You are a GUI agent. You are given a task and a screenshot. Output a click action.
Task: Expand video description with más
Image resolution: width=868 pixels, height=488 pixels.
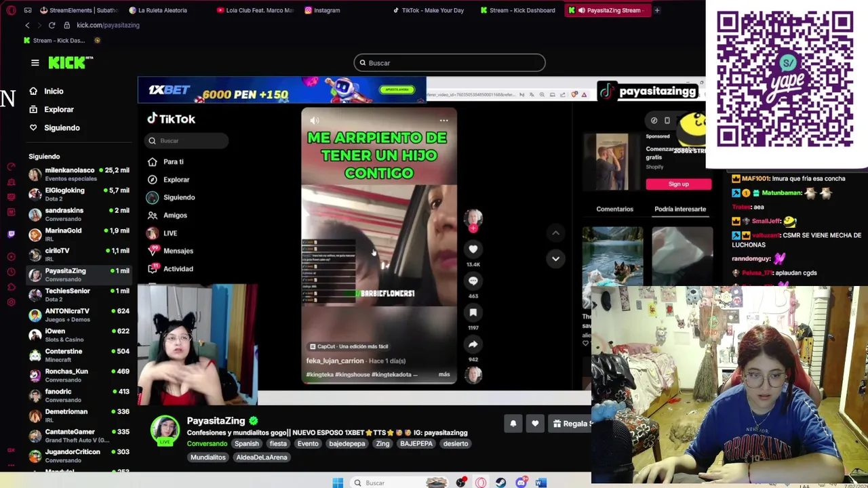click(x=444, y=374)
